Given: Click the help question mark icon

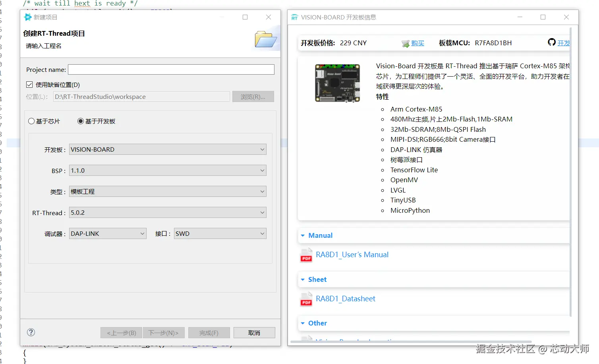Looking at the screenshot, I should 31,332.
